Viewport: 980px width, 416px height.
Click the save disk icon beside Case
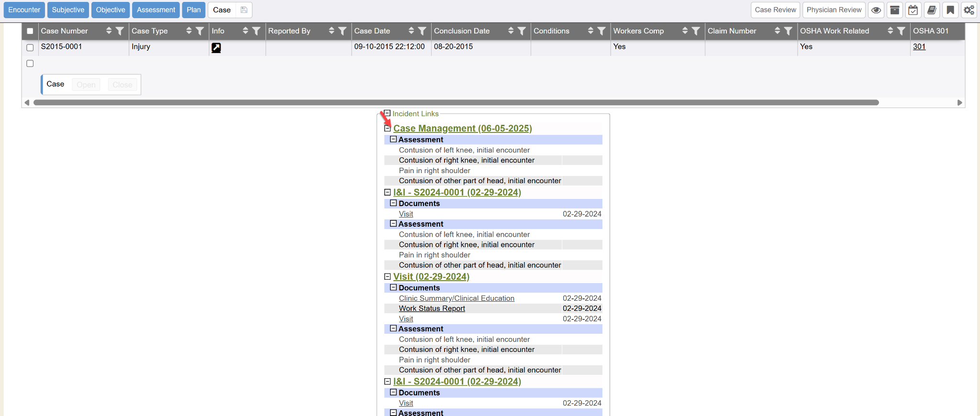244,10
